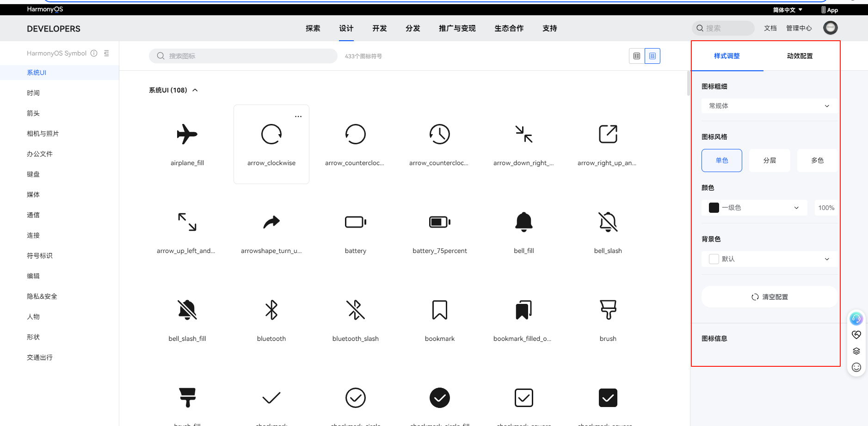Click the DEVELOPERS logo link
Screen dimensions: 868x426
tap(54, 29)
